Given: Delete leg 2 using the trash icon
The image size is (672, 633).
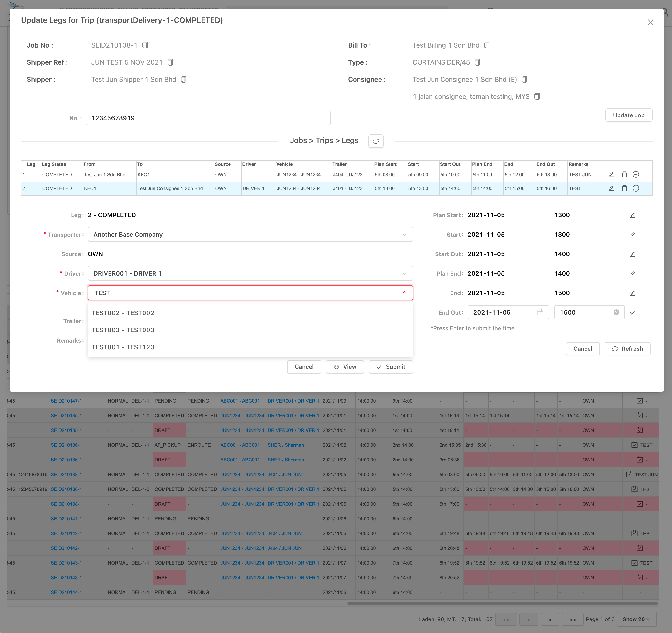Looking at the screenshot, I should coord(624,188).
